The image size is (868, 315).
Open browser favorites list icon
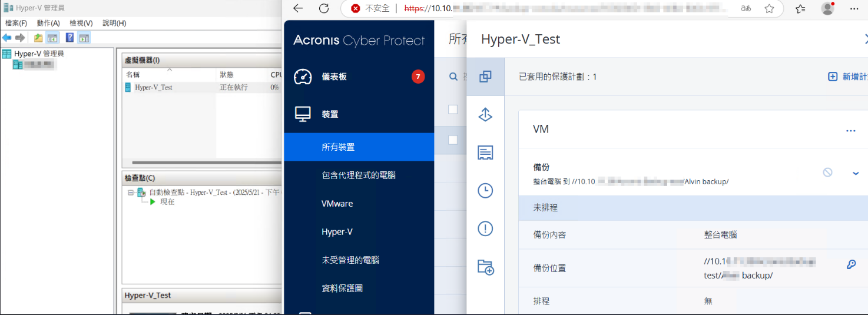point(800,8)
